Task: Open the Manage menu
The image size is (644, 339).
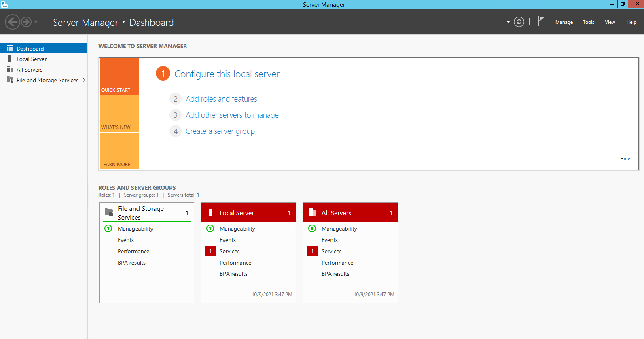Action: (x=564, y=22)
